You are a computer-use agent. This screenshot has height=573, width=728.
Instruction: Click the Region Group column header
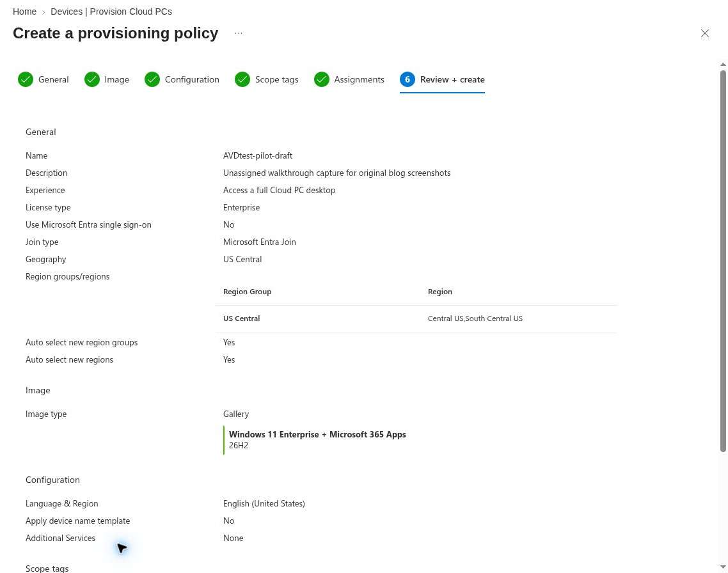[x=247, y=292]
